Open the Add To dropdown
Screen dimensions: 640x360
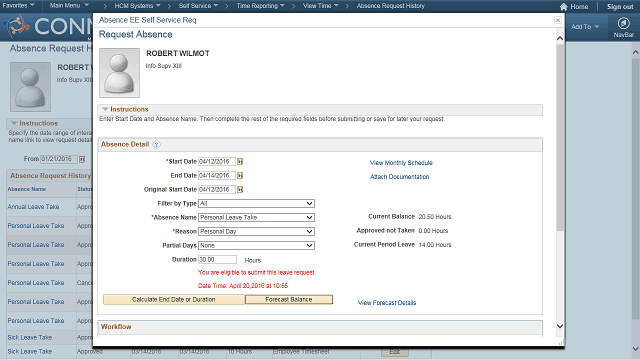point(585,27)
